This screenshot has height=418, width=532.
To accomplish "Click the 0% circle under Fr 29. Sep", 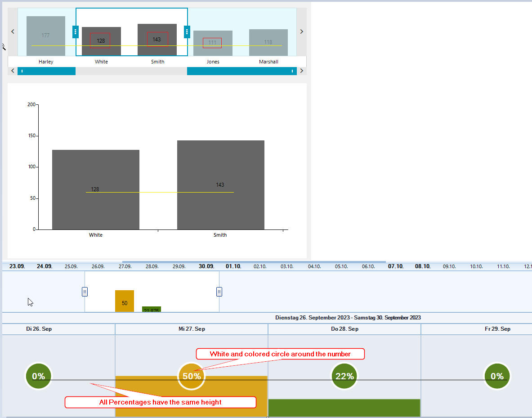I will pos(497,376).
